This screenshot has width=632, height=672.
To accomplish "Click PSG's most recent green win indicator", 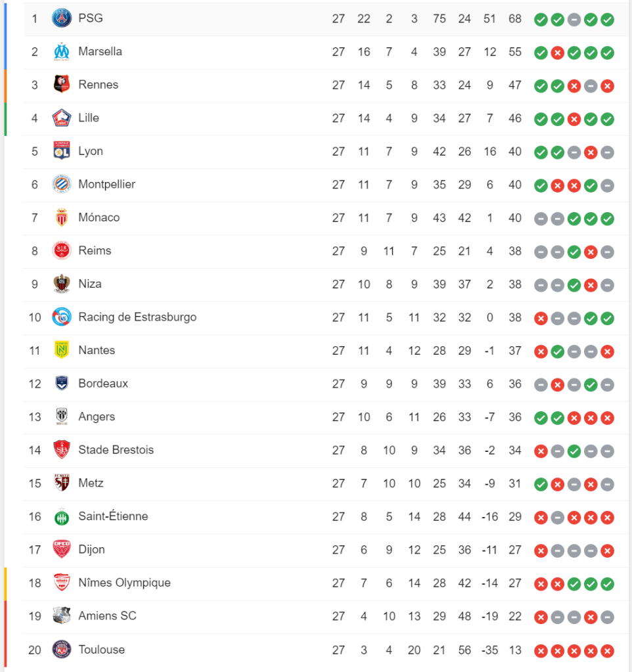I will [607, 19].
